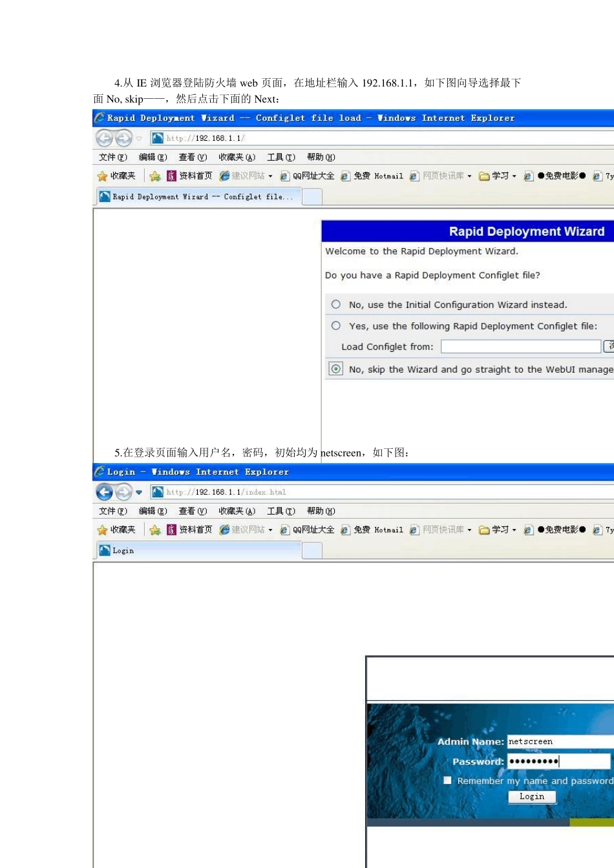Click address bar URL in Login window
Screen dimensions: 614x868
pos(226,491)
